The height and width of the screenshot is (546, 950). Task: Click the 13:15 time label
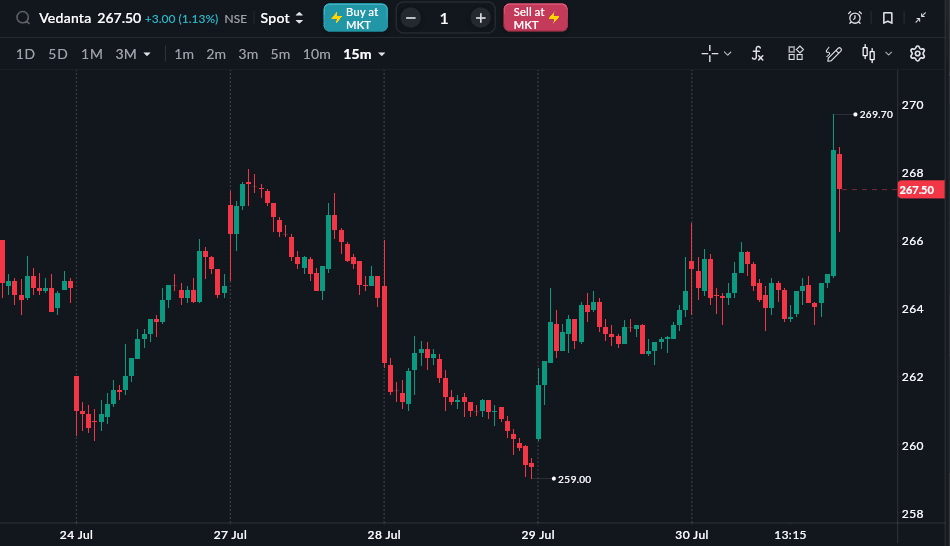(x=791, y=535)
